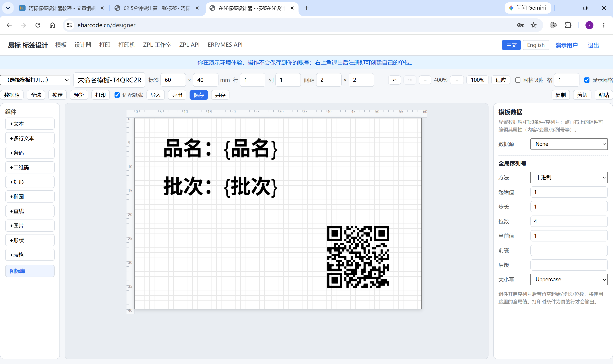Click the 导入 button

(155, 95)
